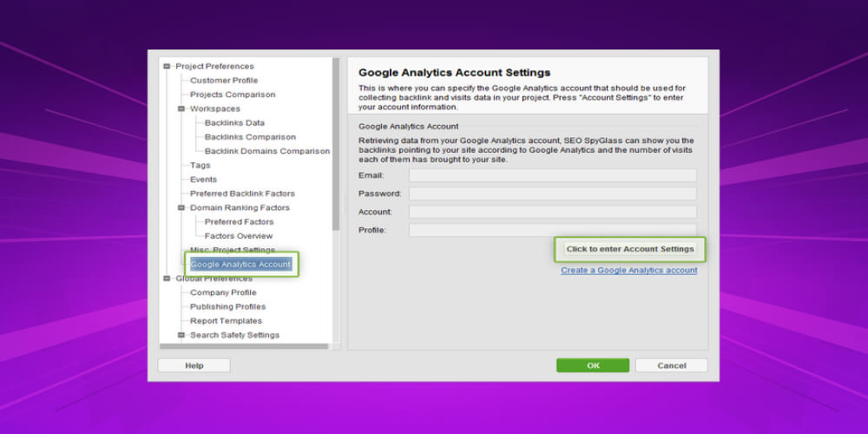Click the tree panel horizontal scrollbar
868x434 pixels.
click(244, 346)
